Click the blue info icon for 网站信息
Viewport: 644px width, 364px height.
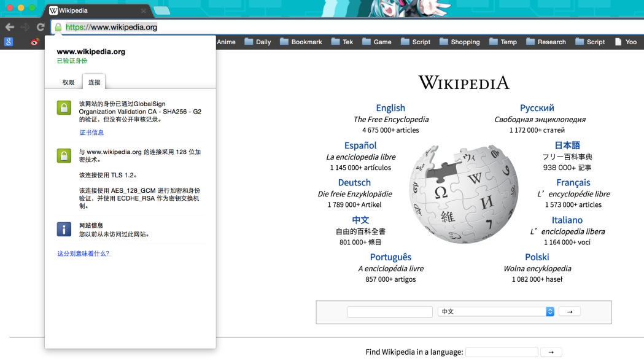click(64, 229)
